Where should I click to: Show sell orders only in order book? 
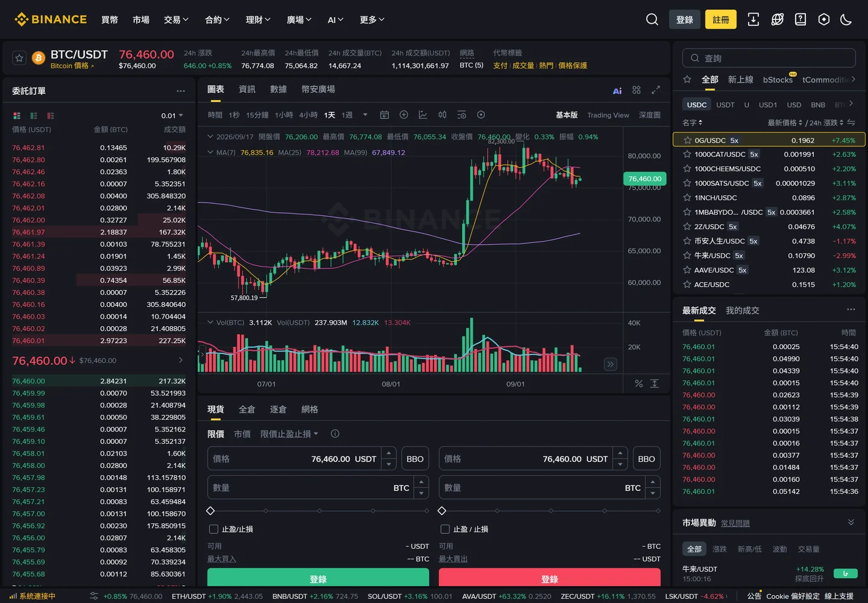coord(51,116)
